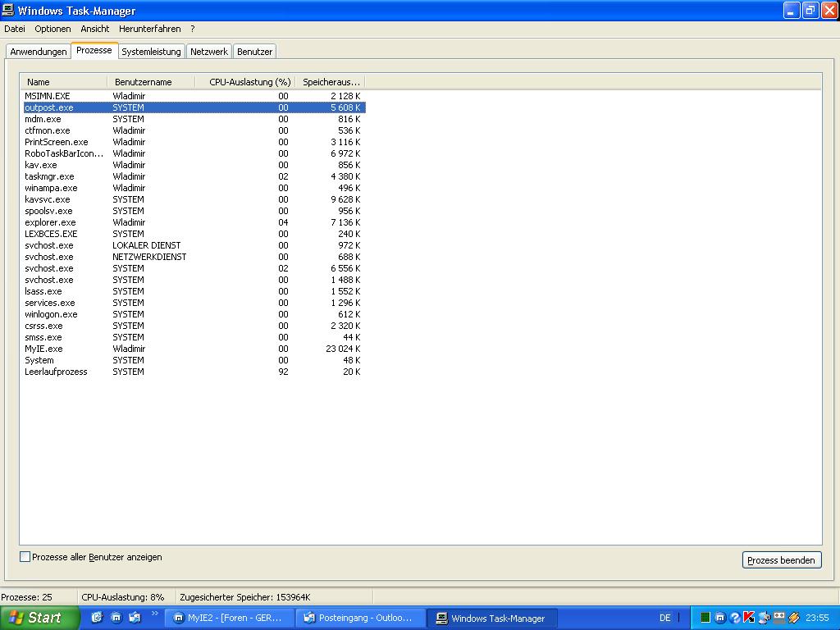Select the Prozesse tab
The height and width of the screenshot is (630, 840).
click(x=94, y=50)
